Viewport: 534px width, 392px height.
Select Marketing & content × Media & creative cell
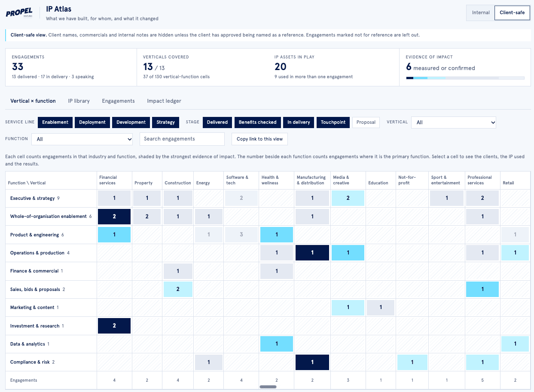348,308
